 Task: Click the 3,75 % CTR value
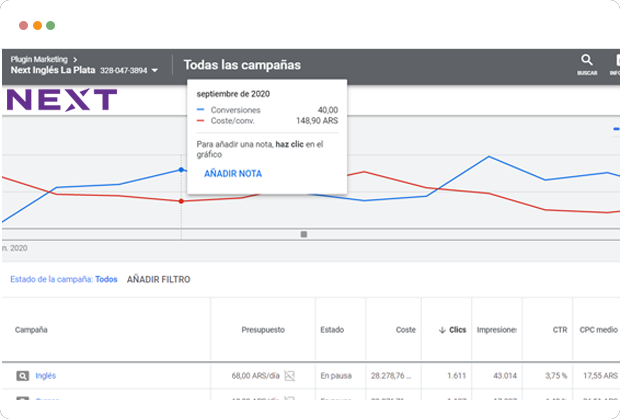556,376
